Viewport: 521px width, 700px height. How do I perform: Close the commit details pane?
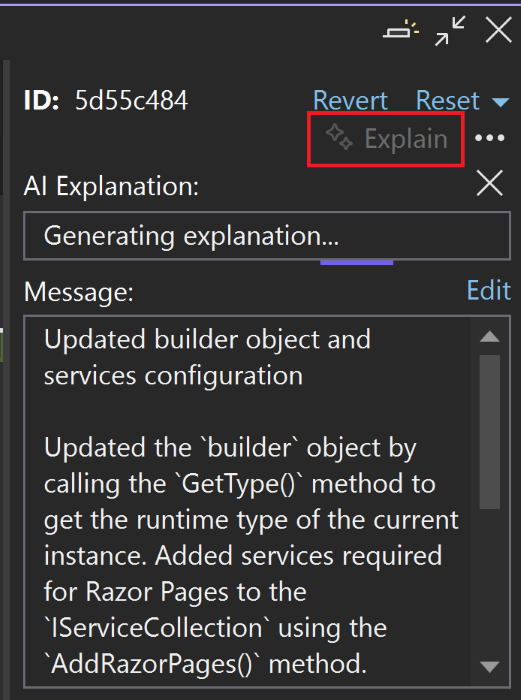(498, 30)
